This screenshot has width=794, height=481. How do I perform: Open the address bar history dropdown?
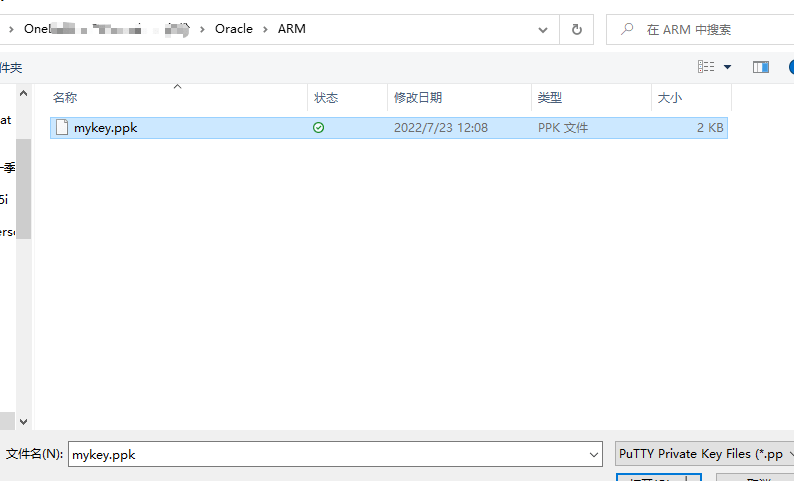point(543,29)
